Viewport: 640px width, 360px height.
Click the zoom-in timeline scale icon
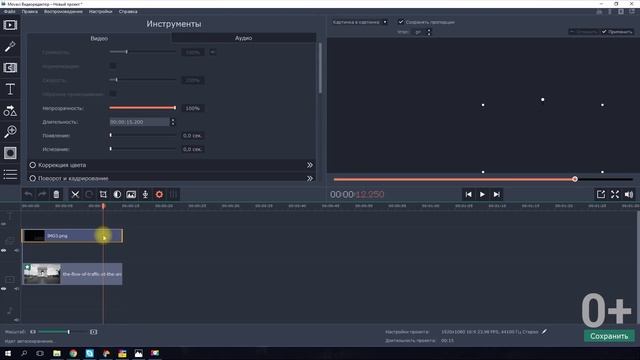pos(93,332)
